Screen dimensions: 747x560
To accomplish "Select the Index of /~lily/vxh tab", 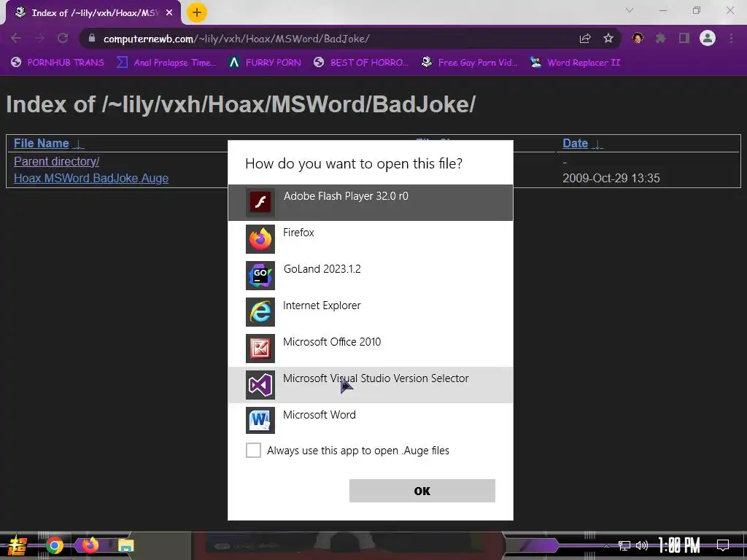I will pyautogui.click(x=93, y=13).
